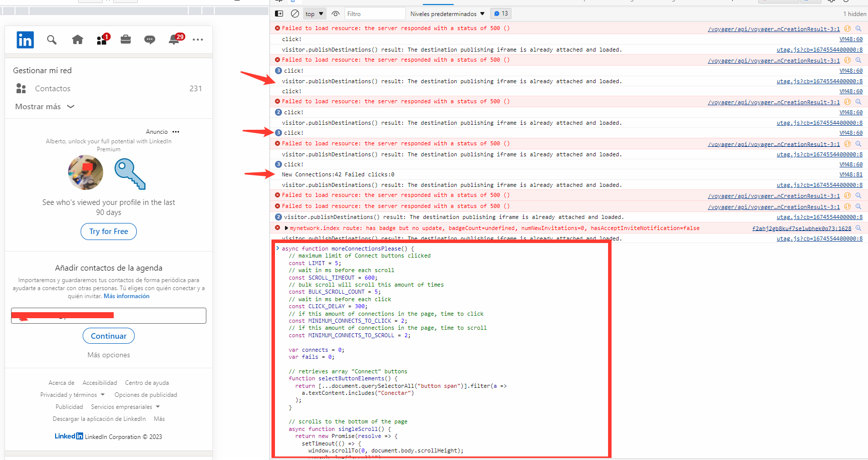Open the Contactos link
Viewport: 868px width, 460px height.
pyautogui.click(x=53, y=89)
